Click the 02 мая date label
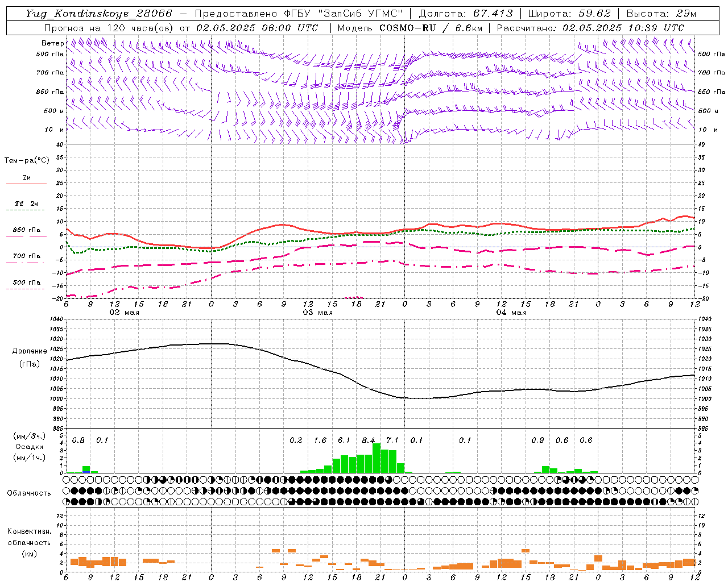This screenshot has width=728, height=582. coord(124,313)
